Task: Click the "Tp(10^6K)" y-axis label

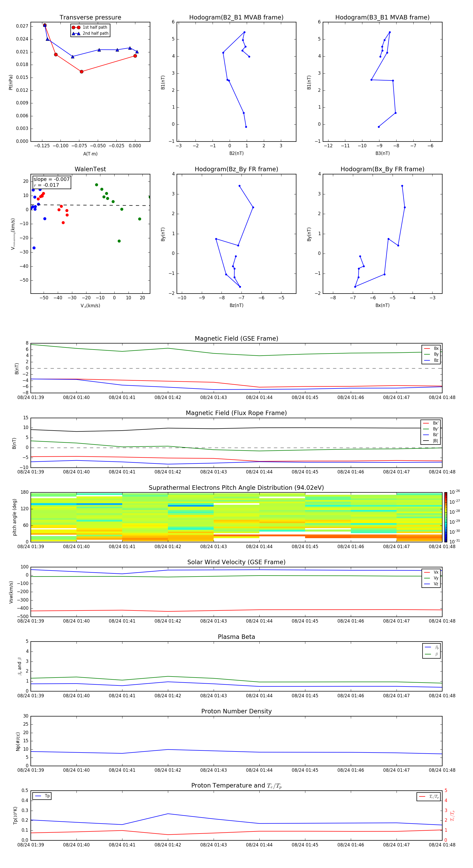Action: click(x=15, y=816)
